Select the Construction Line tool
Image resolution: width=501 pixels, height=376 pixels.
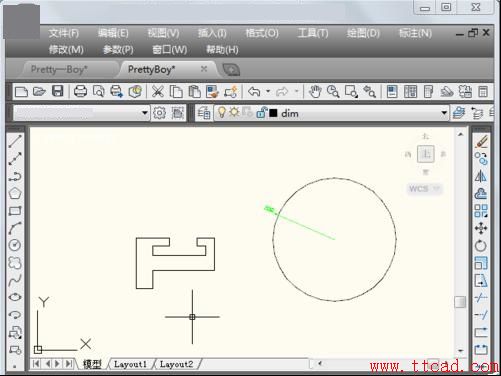(x=15, y=159)
